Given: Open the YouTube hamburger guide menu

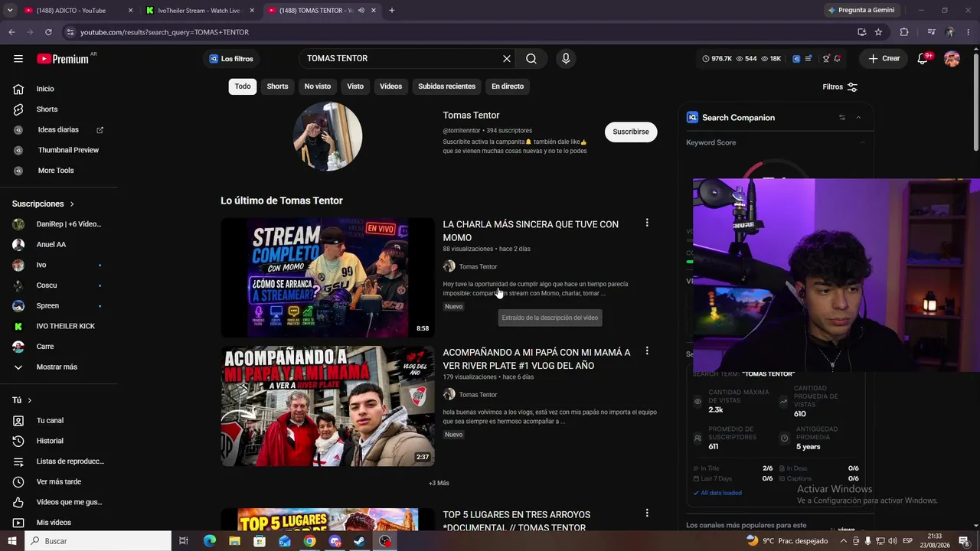Looking at the screenshot, I should click(x=18, y=59).
